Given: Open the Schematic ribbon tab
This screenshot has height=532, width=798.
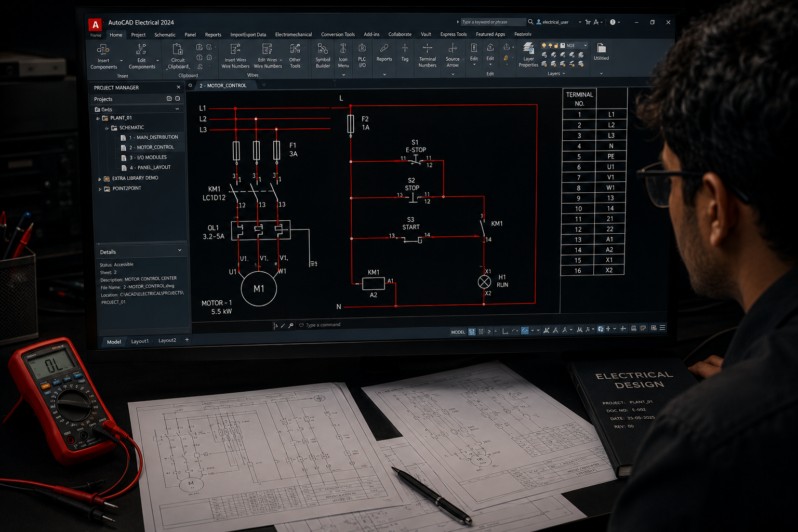Looking at the screenshot, I should 165,35.
